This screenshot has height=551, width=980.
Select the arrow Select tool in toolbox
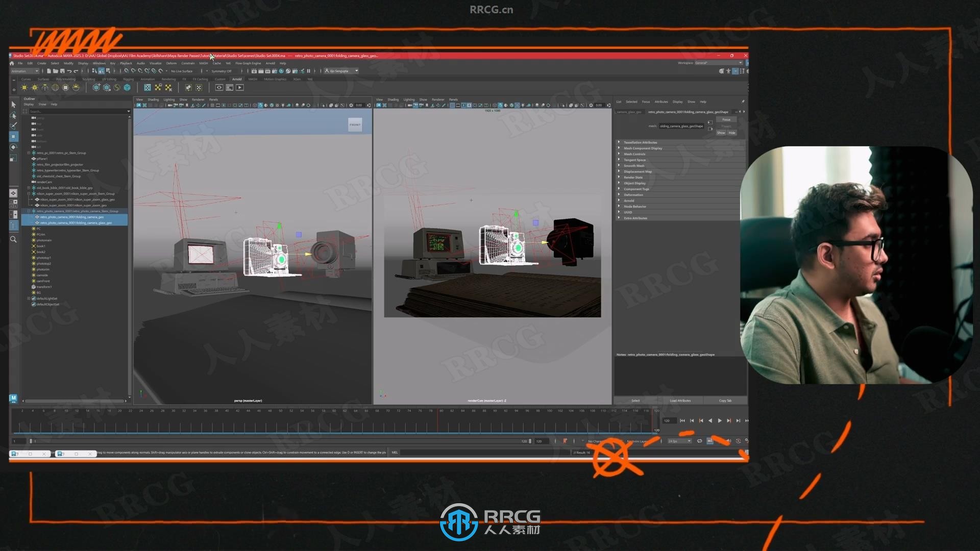(14, 105)
